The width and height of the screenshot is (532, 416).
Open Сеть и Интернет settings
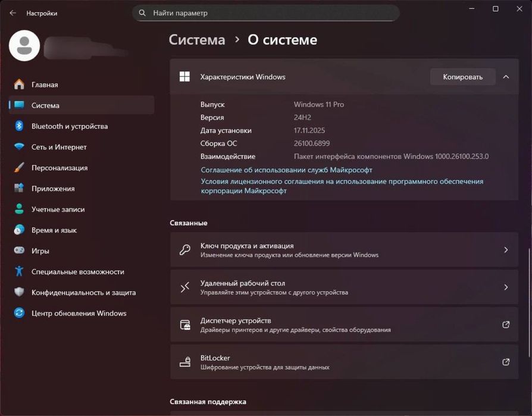[x=82, y=147]
